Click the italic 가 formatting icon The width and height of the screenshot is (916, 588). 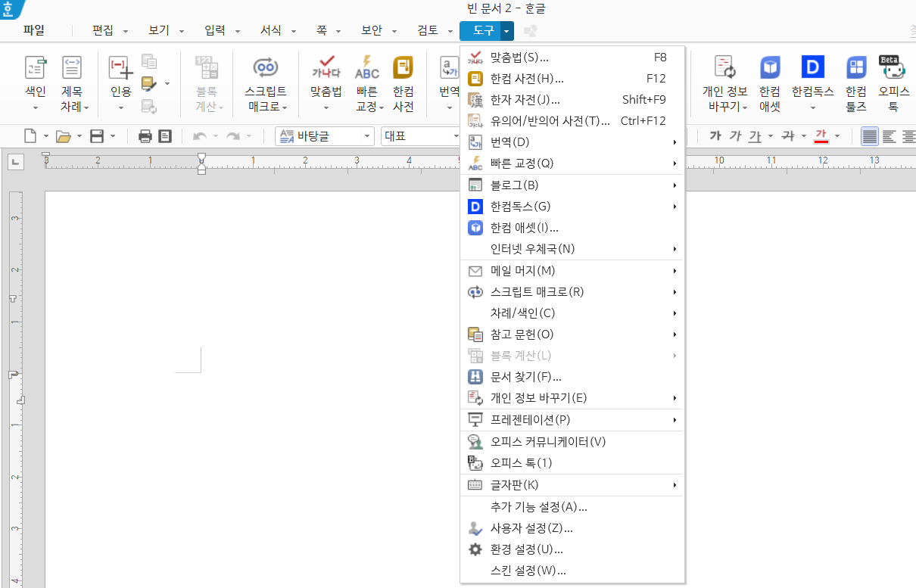[735, 136]
